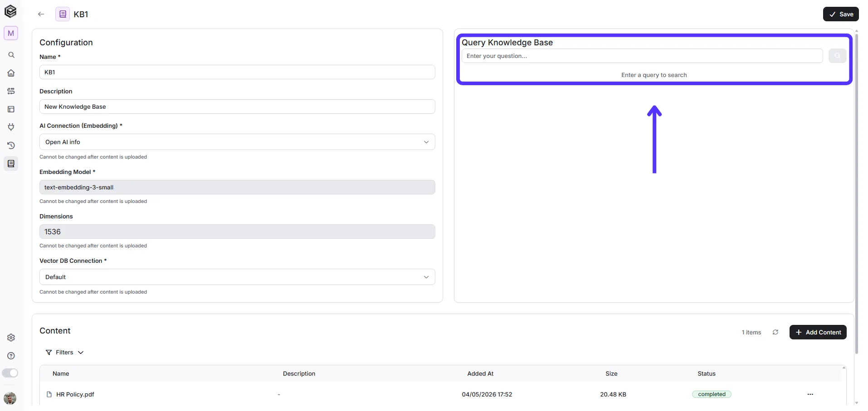Click the app logo in the sidebar
This screenshot has width=868, height=411.
pos(10,11)
